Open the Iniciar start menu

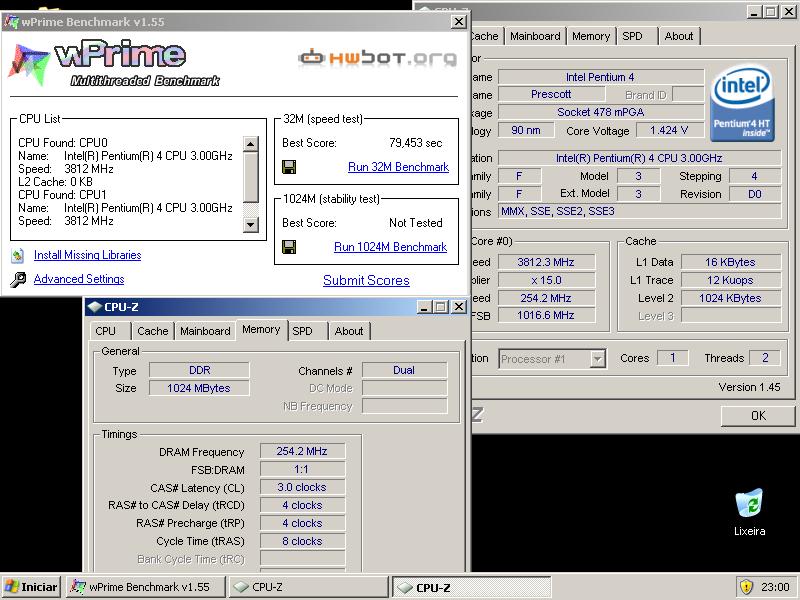click(32, 587)
